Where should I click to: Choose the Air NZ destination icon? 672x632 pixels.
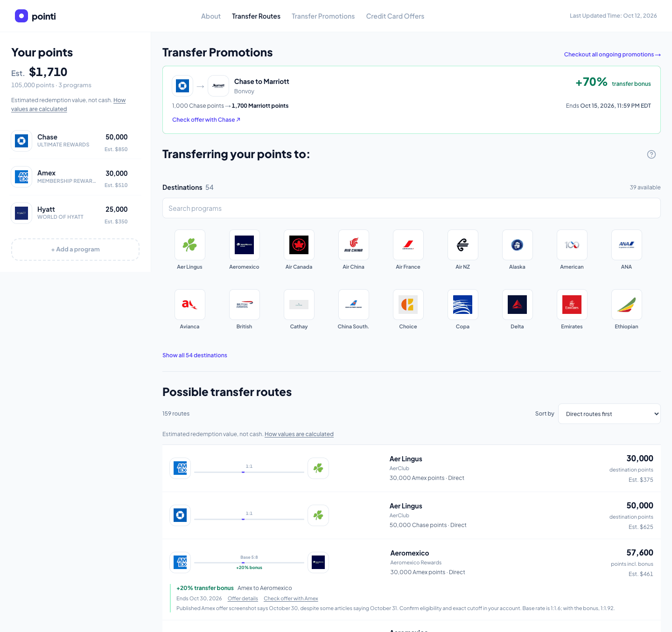(463, 245)
